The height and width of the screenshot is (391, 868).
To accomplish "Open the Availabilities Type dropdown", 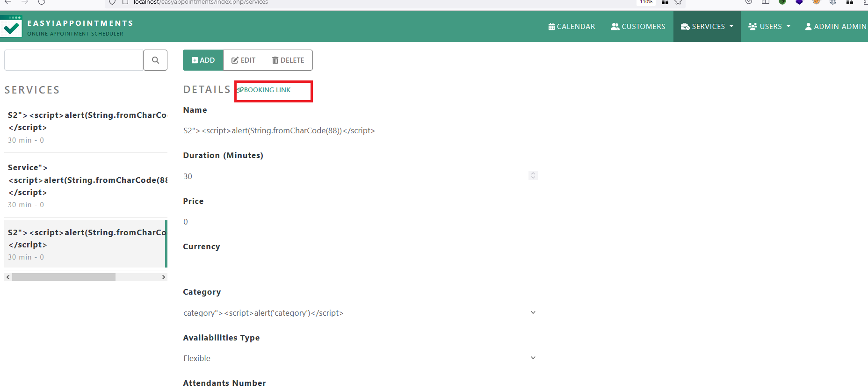I will 360,358.
